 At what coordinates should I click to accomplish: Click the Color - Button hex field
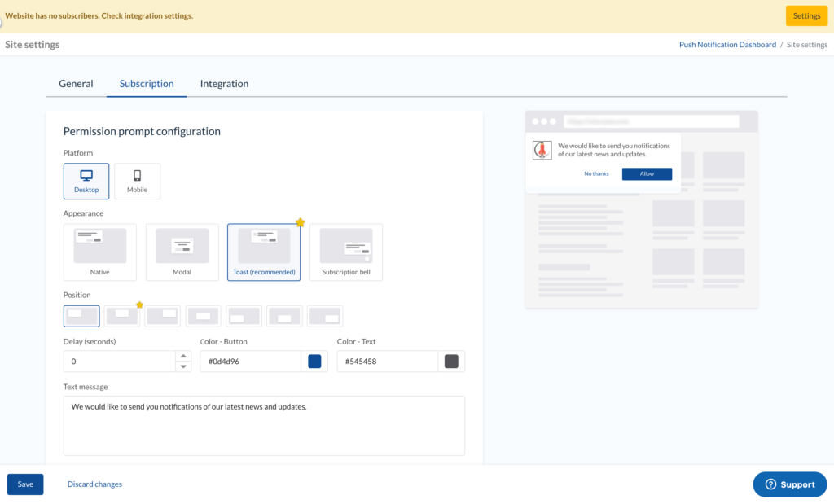[251, 362]
